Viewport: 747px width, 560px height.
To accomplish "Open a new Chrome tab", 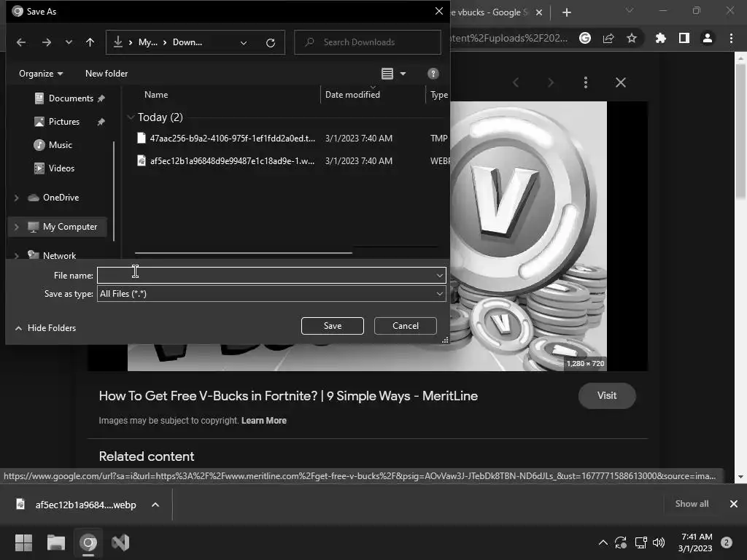I will [566, 12].
